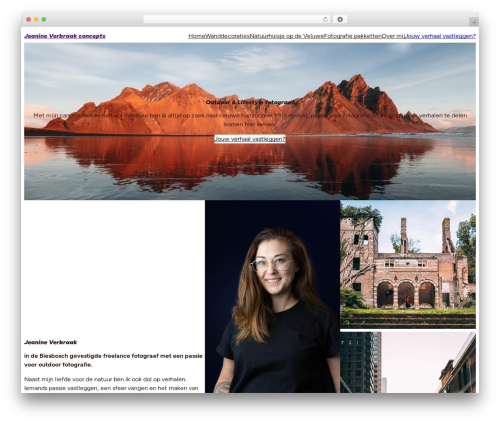Focus the browser address bar
The width and height of the screenshot is (500, 423).
(x=237, y=19)
